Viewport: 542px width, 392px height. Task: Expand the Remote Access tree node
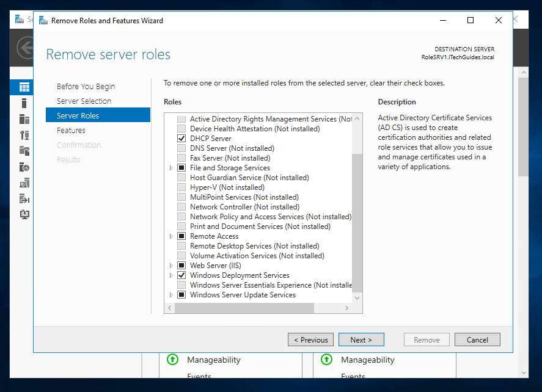tap(170, 236)
